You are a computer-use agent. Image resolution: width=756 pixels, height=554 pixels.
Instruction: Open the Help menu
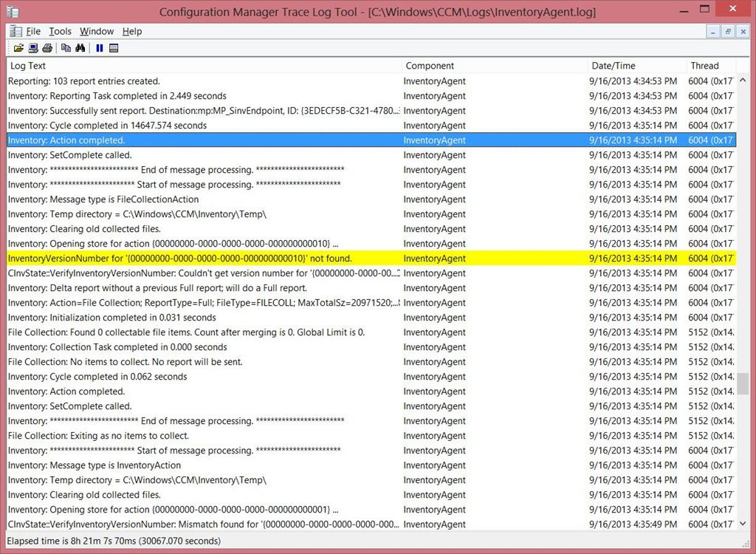pyautogui.click(x=132, y=31)
